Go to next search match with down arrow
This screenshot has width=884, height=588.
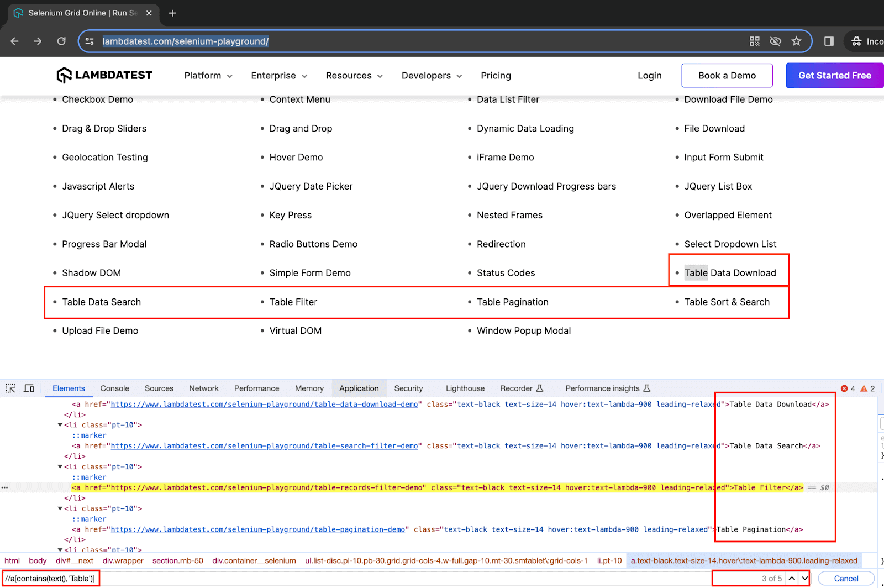pyautogui.click(x=805, y=578)
